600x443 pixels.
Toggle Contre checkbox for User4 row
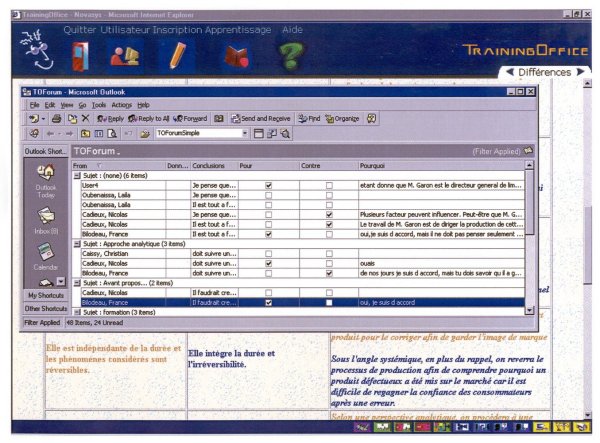click(x=329, y=186)
